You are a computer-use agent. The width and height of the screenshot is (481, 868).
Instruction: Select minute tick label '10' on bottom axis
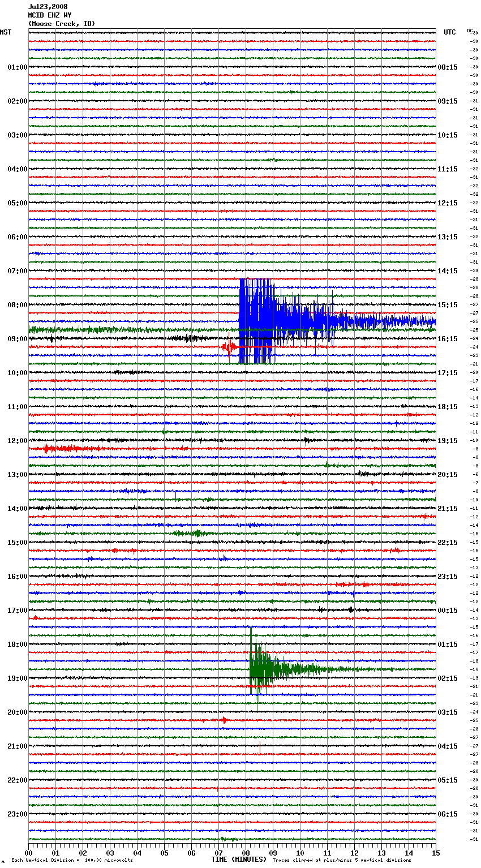pyautogui.click(x=300, y=853)
